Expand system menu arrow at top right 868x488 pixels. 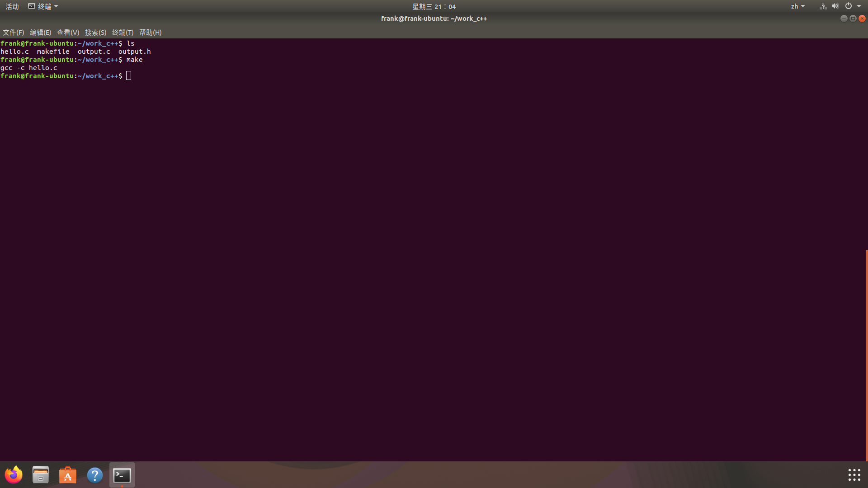pos(859,6)
